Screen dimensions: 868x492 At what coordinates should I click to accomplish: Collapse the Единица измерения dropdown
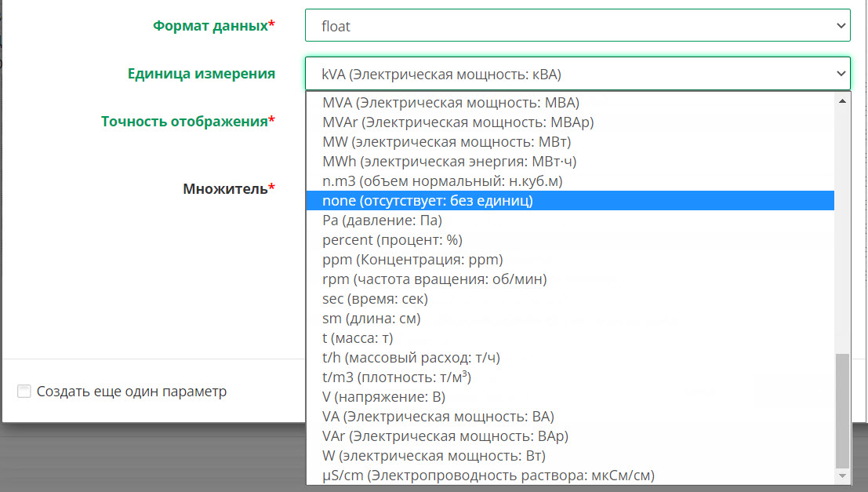[x=578, y=73]
